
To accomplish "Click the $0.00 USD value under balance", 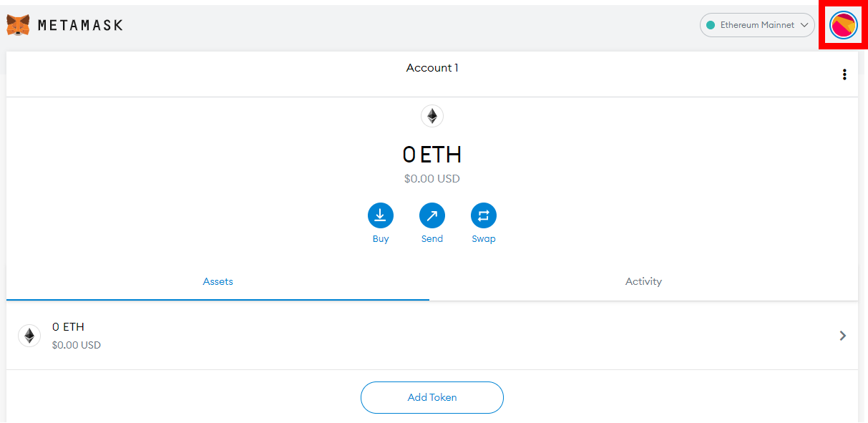I will point(432,179).
